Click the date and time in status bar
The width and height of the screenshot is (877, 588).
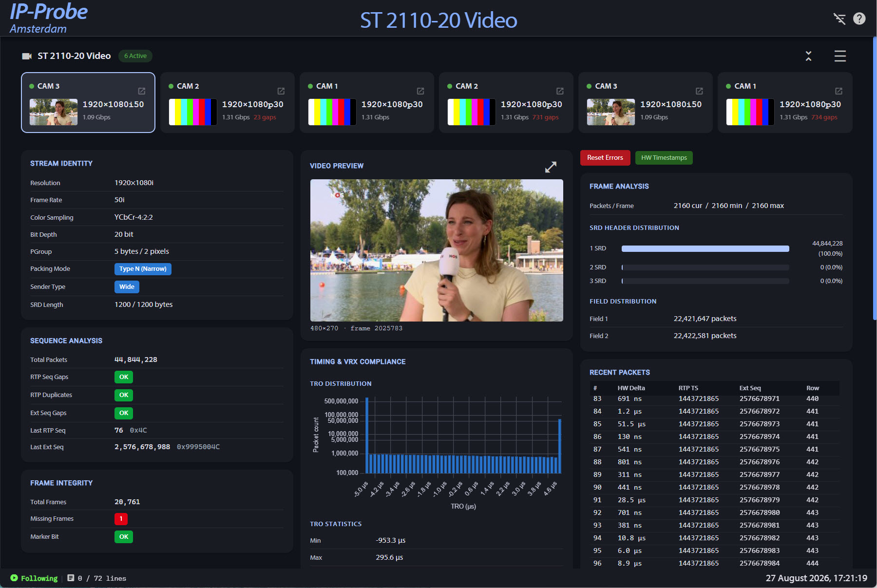pos(816,578)
